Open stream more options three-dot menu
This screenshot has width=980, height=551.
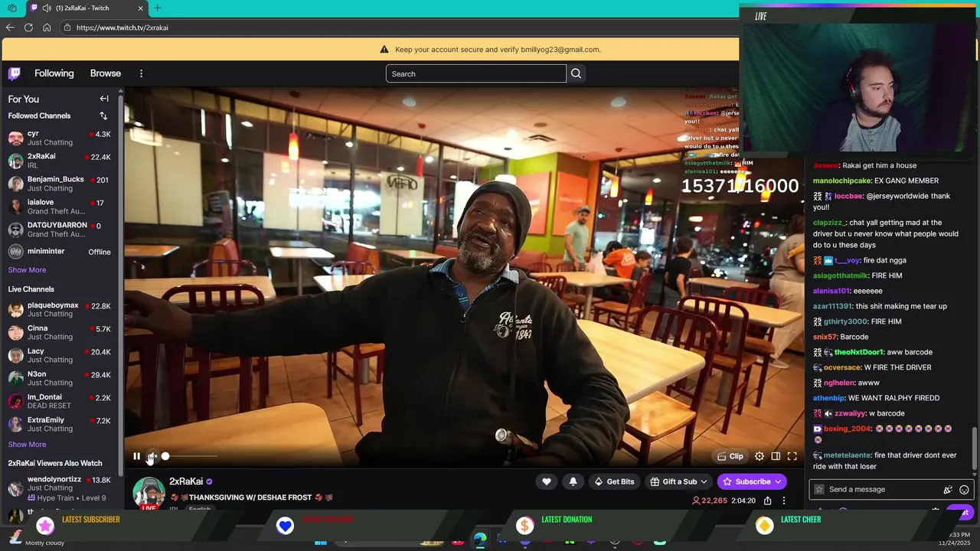tap(783, 500)
